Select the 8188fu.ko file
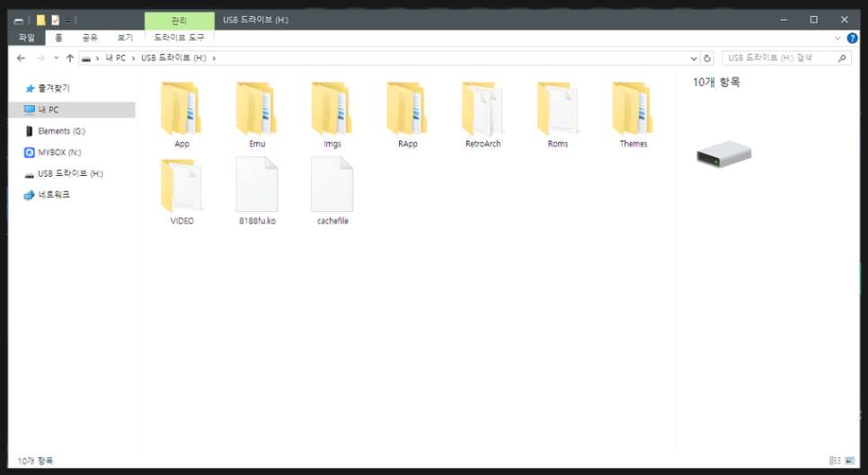This screenshot has height=475, width=868. click(257, 192)
